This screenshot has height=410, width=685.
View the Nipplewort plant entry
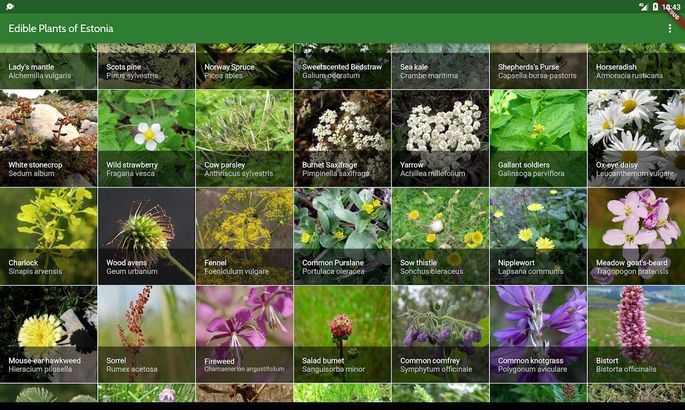(538, 236)
